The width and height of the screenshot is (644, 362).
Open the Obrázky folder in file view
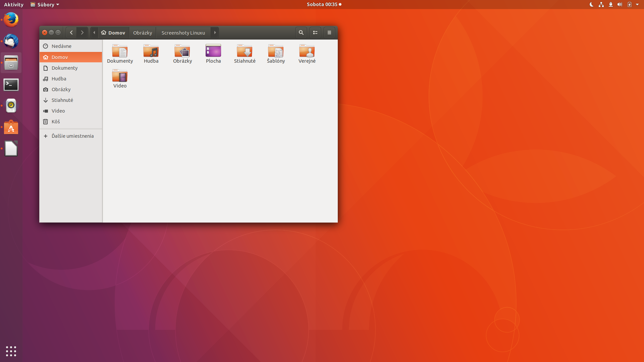(x=182, y=51)
